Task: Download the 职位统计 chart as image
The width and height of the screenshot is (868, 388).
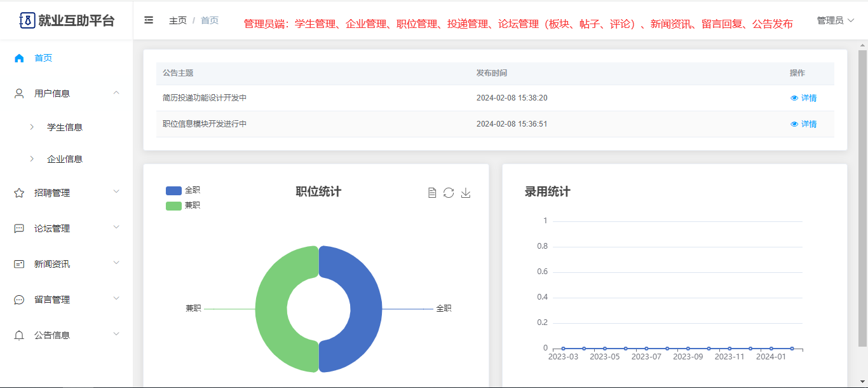Action: (x=466, y=193)
